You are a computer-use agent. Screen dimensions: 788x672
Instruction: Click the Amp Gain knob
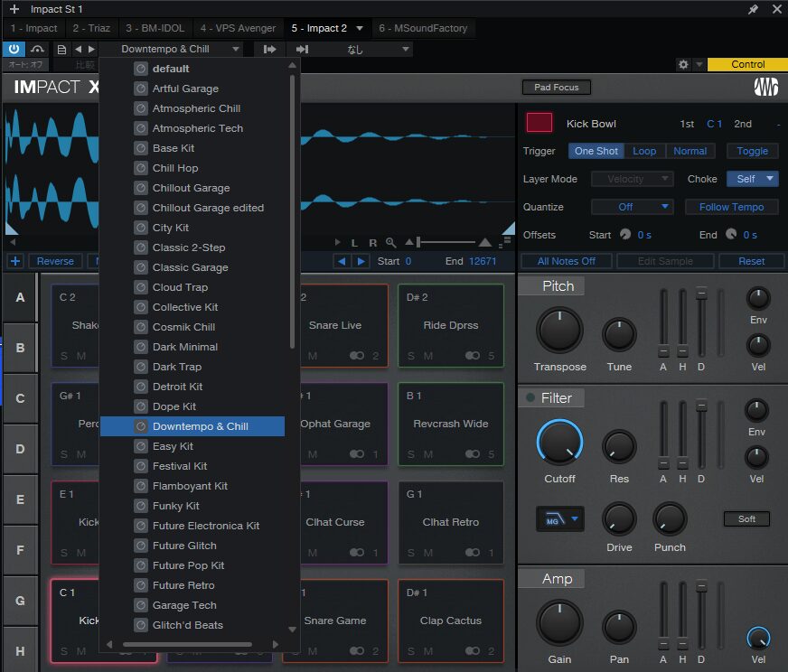pos(559,623)
